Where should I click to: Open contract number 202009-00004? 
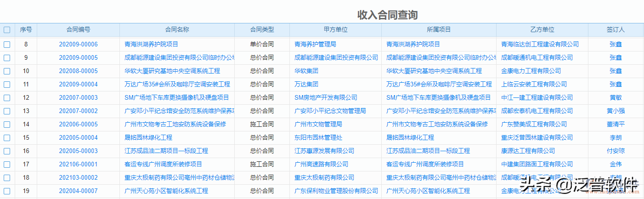(78, 85)
